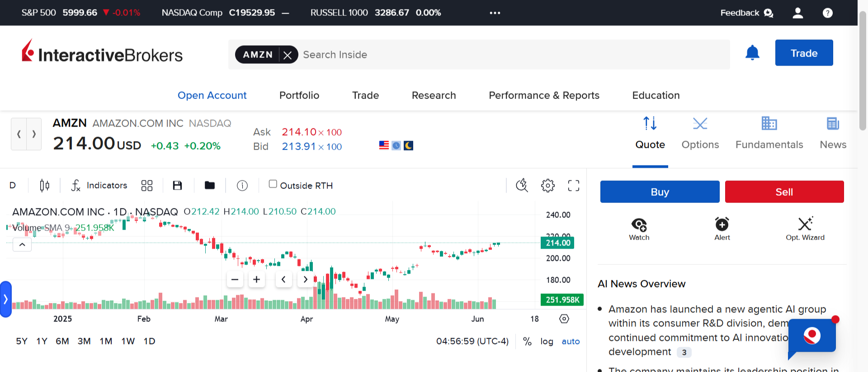Select the 5Y time range

pyautogui.click(x=22, y=341)
